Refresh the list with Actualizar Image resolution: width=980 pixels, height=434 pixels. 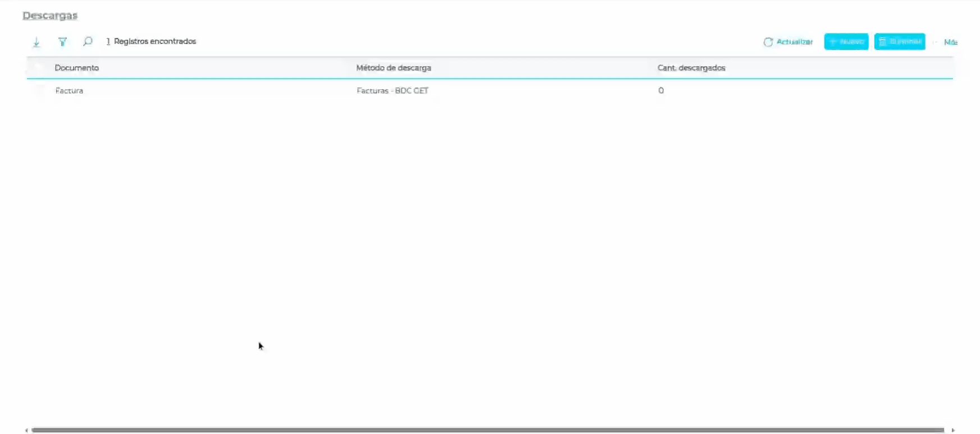(x=788, y=42)
